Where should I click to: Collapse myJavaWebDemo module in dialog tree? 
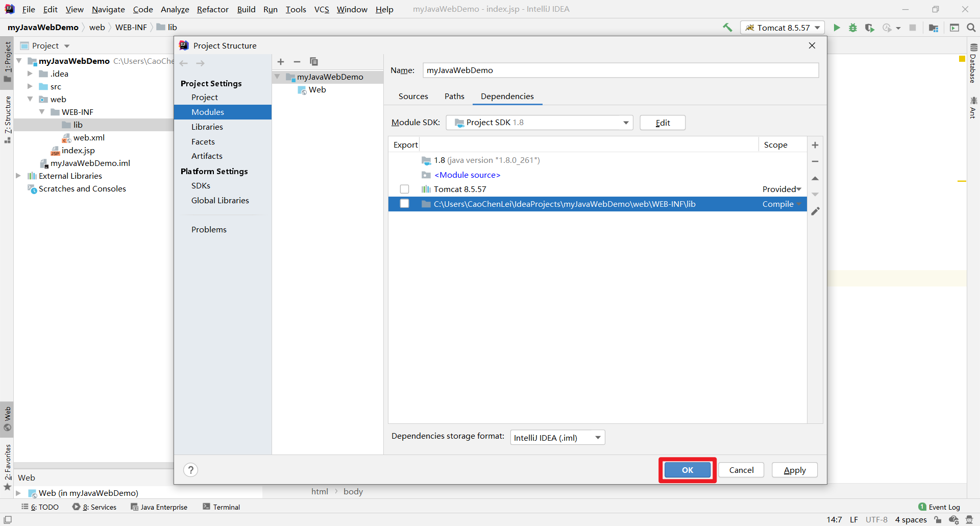(277, 77)
